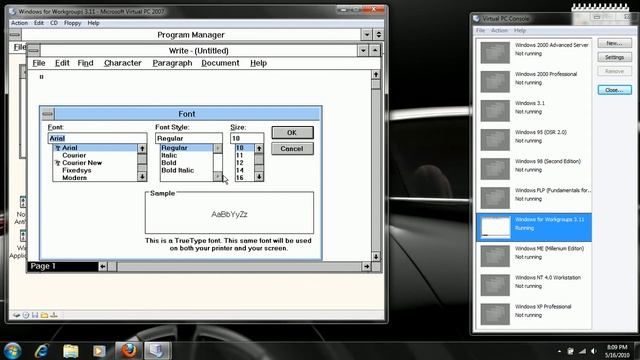Select Courier New in the font list
The width and height of the screenshot is (640, 360).
pyautogui.click(x=96, y=163)
